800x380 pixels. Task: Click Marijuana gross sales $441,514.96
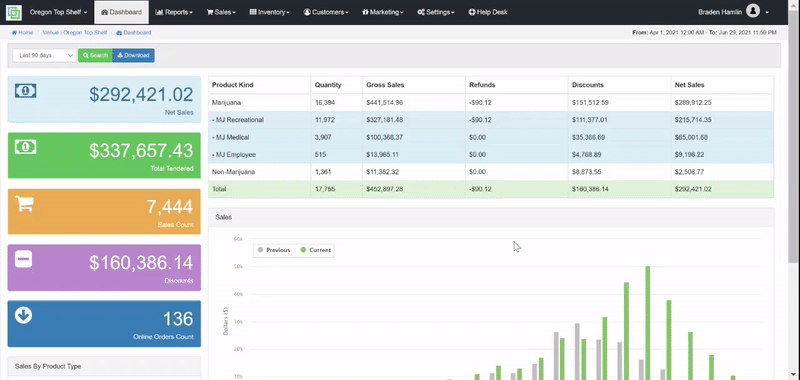click(385, 103)
